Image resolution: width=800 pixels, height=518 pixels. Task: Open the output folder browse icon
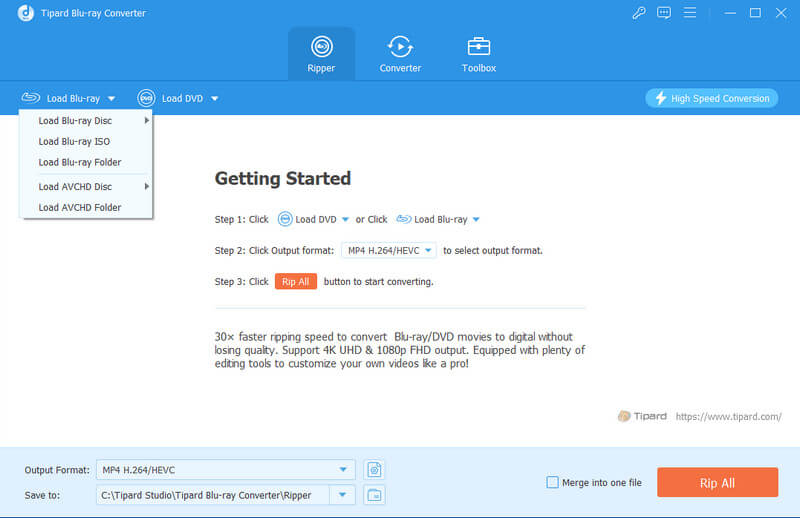[374, 495]
